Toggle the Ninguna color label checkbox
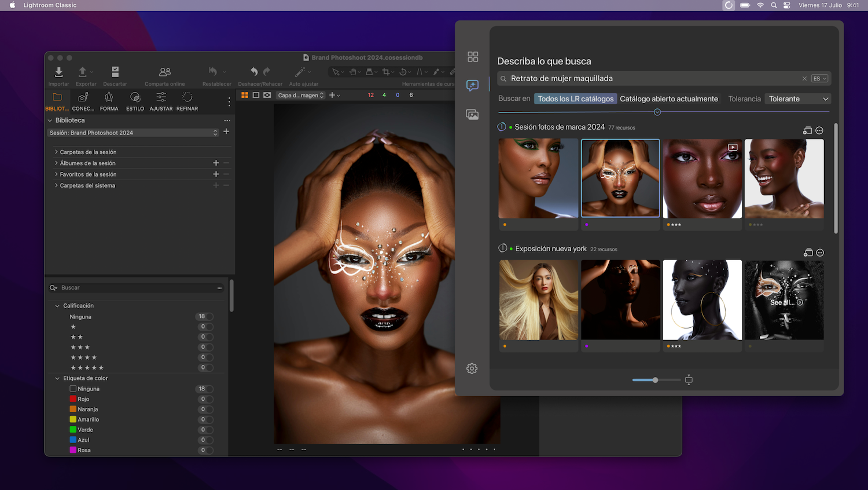868x490 pixels. click(73, 389)
